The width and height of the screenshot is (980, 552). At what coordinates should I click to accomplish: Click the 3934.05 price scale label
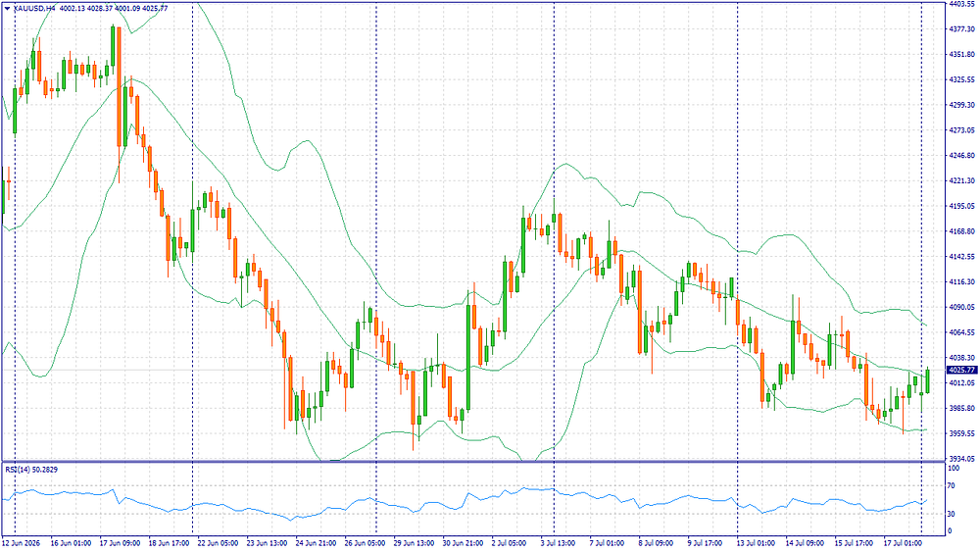(962, 458)
